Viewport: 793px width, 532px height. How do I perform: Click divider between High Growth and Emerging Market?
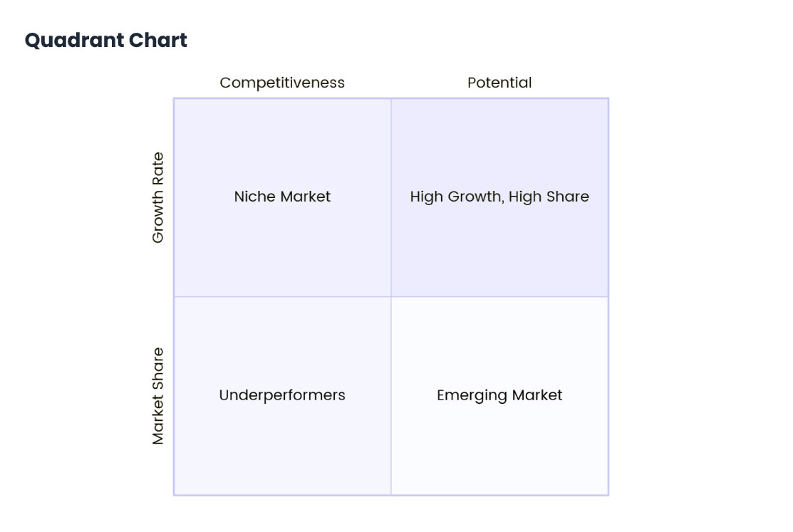click(499, 297)
